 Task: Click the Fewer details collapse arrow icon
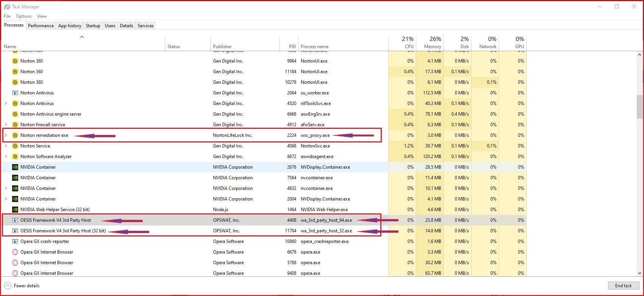pos(8,286)
